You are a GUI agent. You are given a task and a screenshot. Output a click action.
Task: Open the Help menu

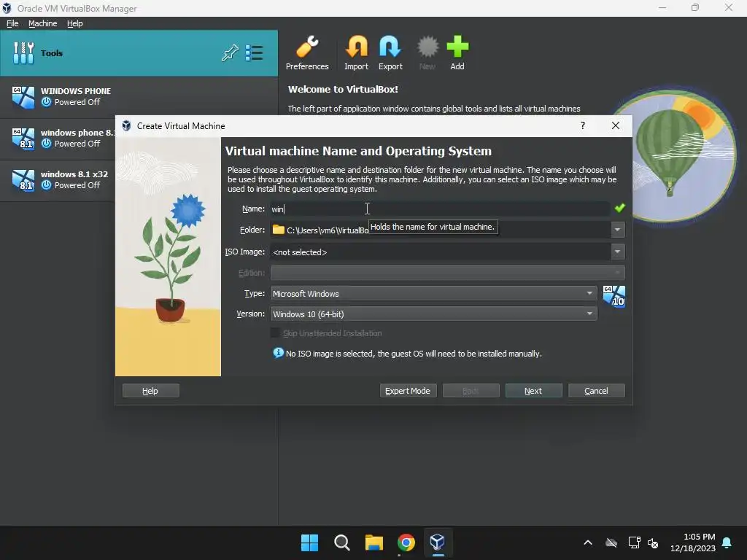[x=75, y=23]
